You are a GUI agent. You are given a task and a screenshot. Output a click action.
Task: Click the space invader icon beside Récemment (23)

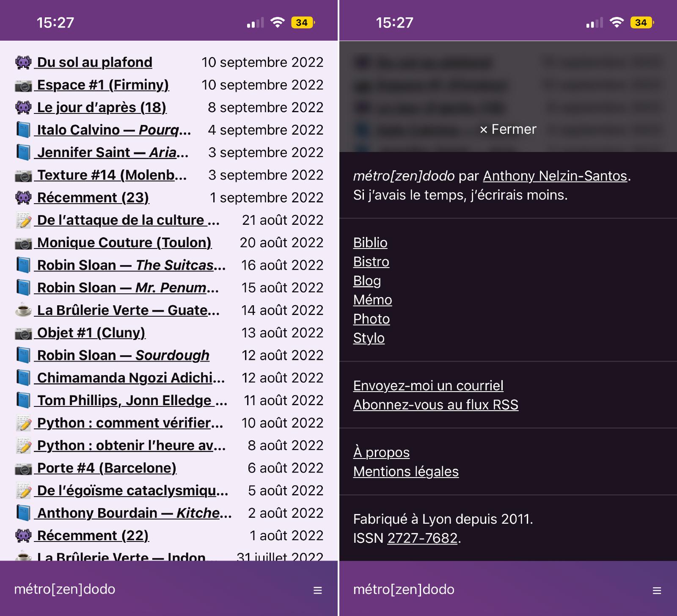coord(24,197)
